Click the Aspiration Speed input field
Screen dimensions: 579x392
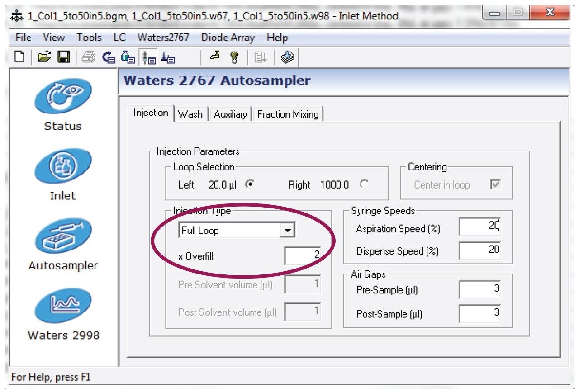tap(480, 226)
